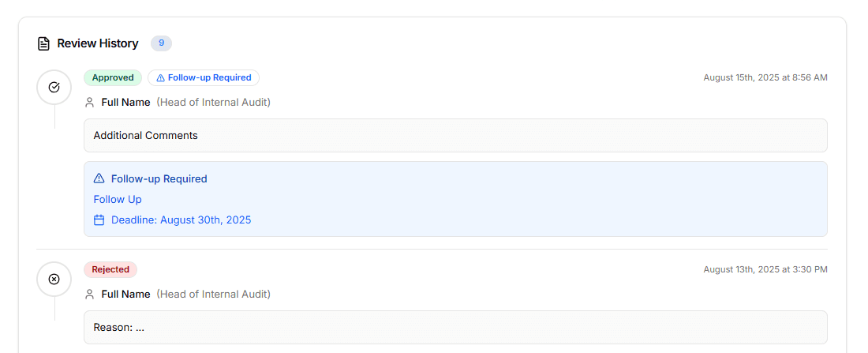Click the red Rejected status badge
The image size is (868, 353).
[x=110, y=270]
